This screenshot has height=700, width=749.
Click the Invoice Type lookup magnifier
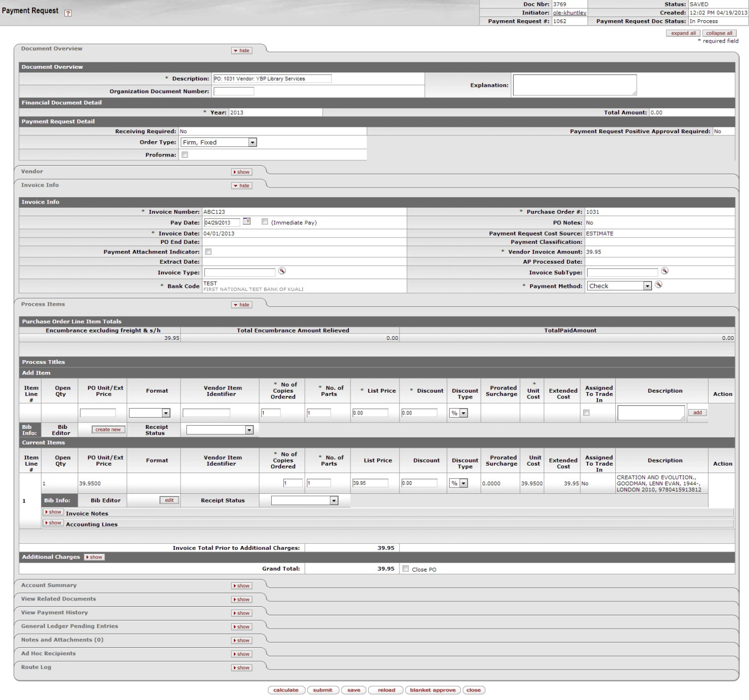pos(282,271)
